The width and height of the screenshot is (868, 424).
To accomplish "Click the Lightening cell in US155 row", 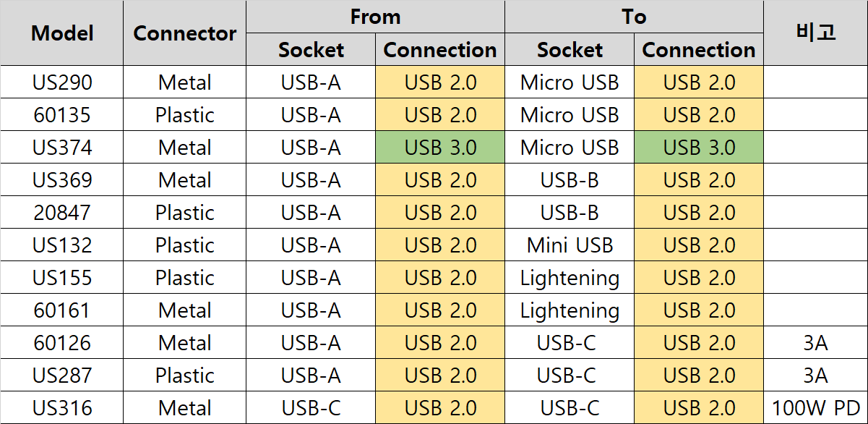I will [x=570, y=278].
